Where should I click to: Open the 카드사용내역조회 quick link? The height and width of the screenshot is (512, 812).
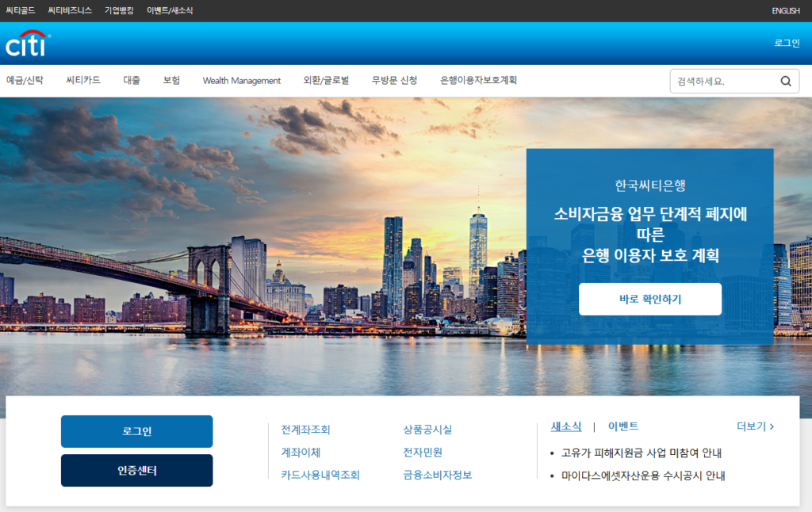320,476
